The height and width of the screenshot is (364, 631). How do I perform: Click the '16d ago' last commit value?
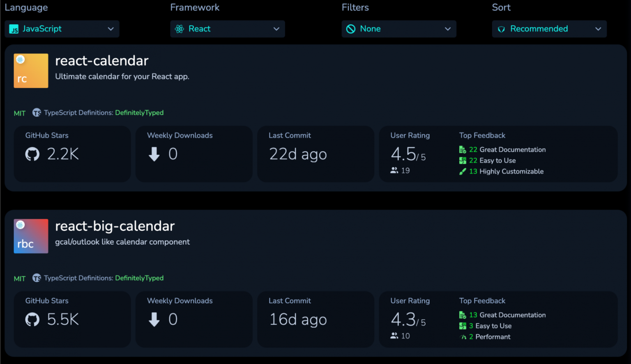[x=298, y=320]
